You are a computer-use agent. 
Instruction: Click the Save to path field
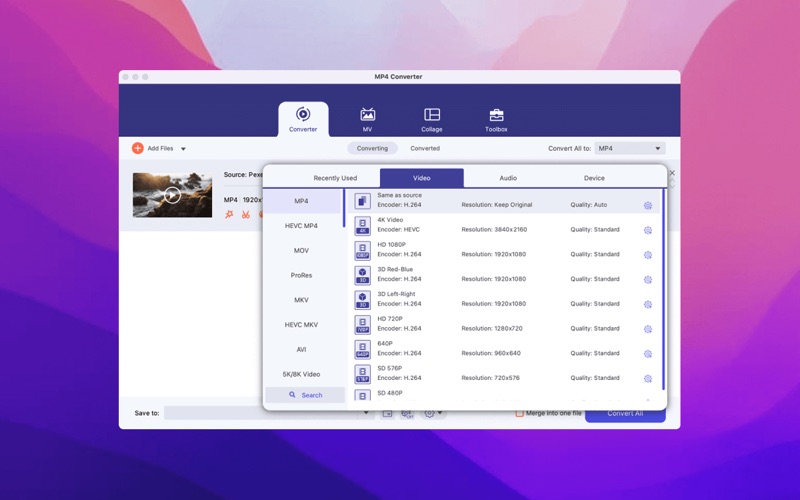click(x=262, y=413)
